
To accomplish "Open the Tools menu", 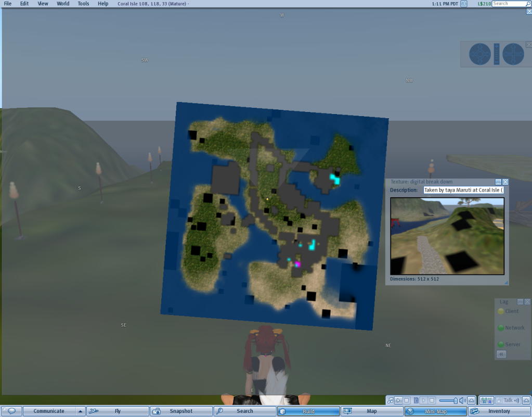I will coord(83,4).
